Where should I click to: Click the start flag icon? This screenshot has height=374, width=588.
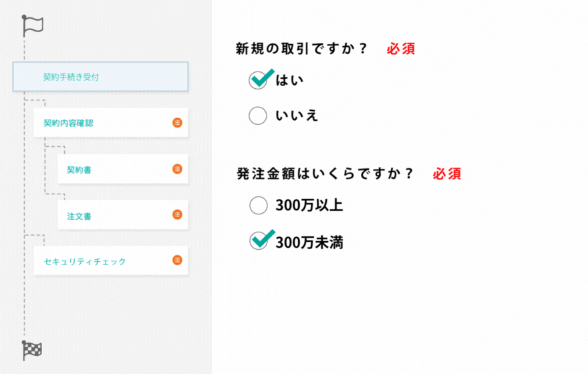(31, 25)
